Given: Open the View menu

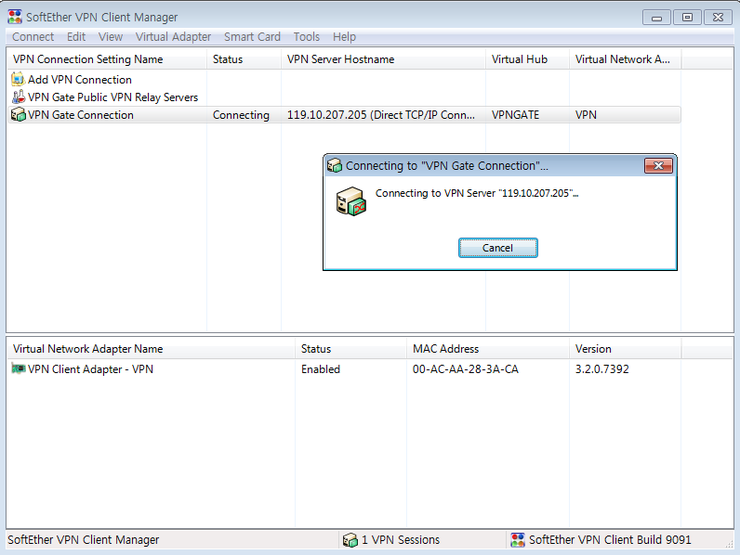Looking at the screenshot, I should [x=110, y=37].
